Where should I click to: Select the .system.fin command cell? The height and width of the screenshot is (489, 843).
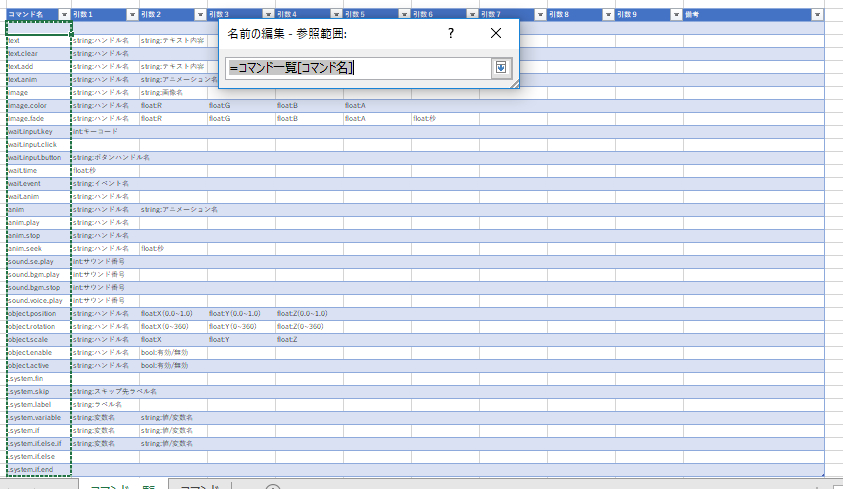[x=39, y=379]
